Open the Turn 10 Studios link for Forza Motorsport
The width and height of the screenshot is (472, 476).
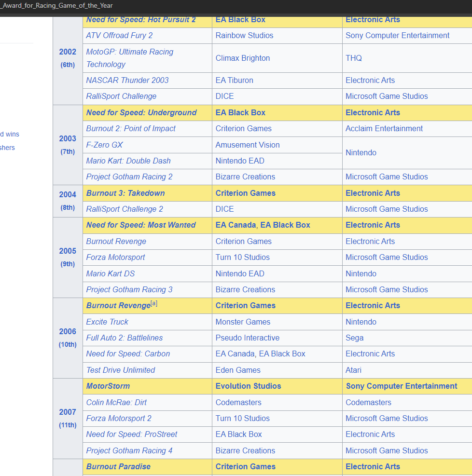(242, 258)
